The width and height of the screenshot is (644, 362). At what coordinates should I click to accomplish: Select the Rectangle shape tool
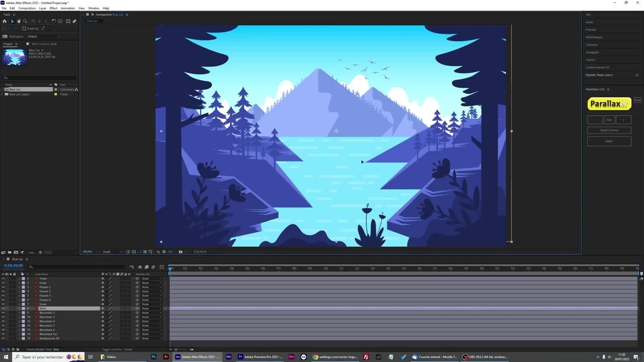(x=68, y=21)
